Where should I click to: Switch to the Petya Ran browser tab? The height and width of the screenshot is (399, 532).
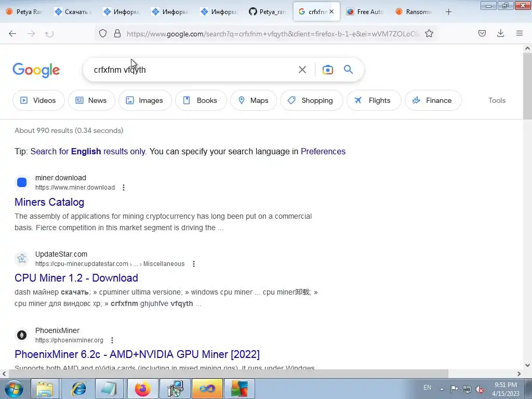[x=24, y=12]
